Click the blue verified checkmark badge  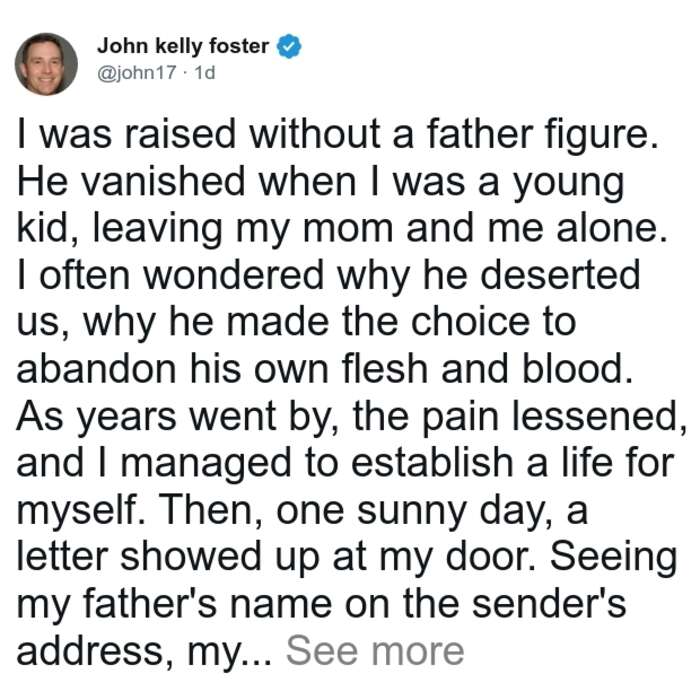coord(289,46)
